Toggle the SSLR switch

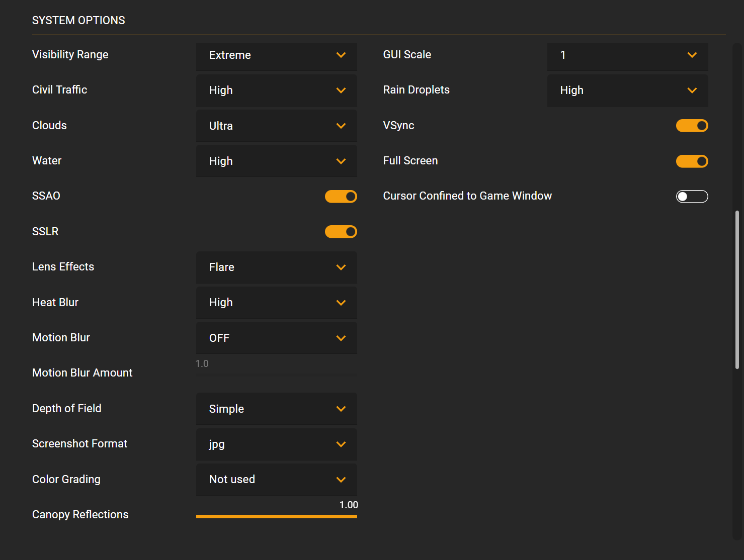tap(341, 232)
